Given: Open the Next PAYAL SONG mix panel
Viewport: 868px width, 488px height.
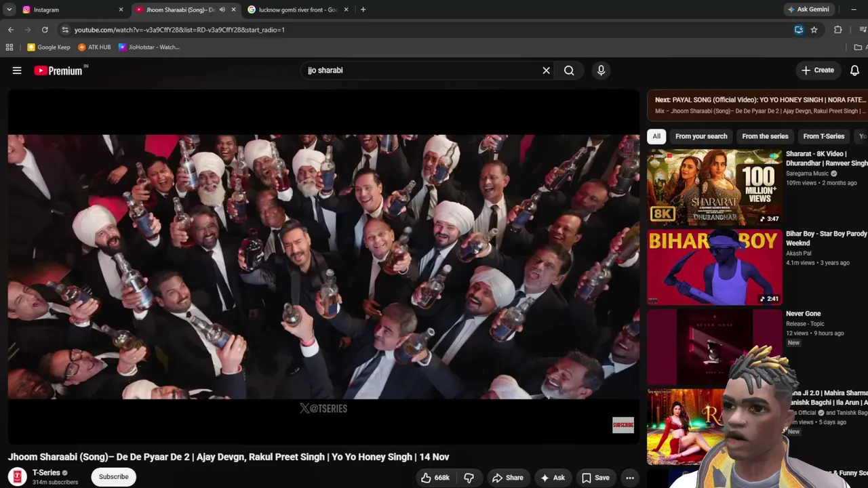Looking at the screenshot, I should [x=757, y=105].
